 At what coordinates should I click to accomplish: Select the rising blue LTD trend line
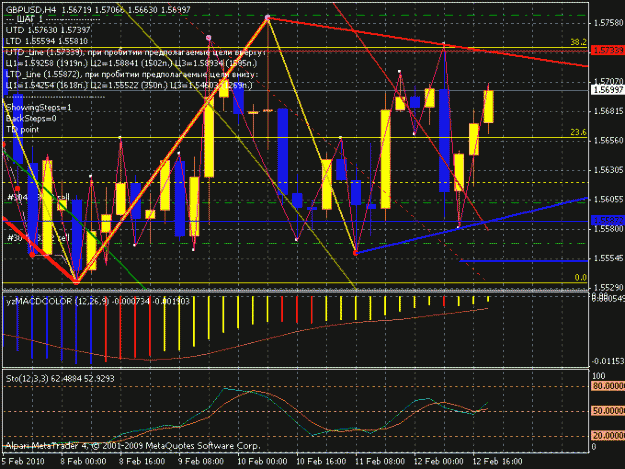tap(472, 226)
